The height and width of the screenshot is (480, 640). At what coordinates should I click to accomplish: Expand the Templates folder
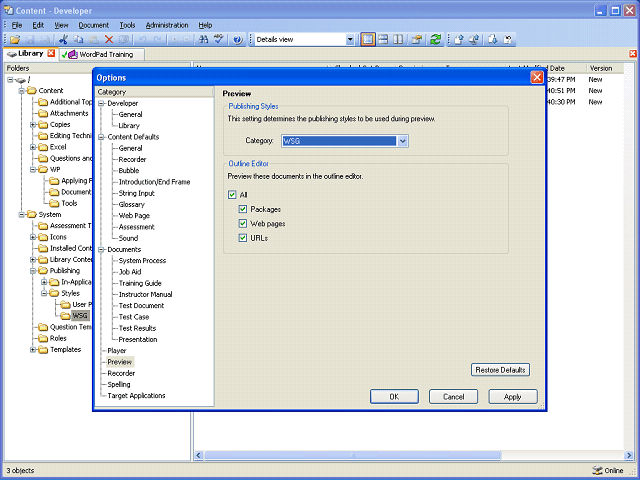33,349
